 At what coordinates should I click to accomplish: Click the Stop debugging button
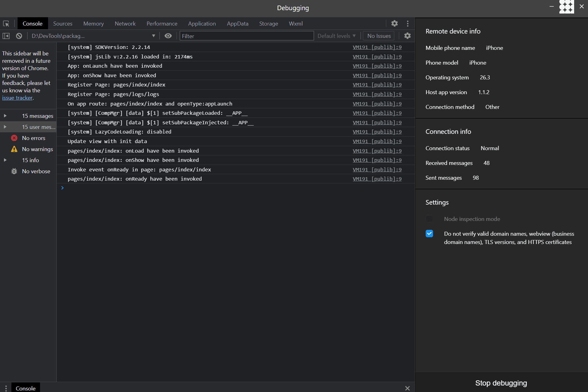tap(501, 383)
